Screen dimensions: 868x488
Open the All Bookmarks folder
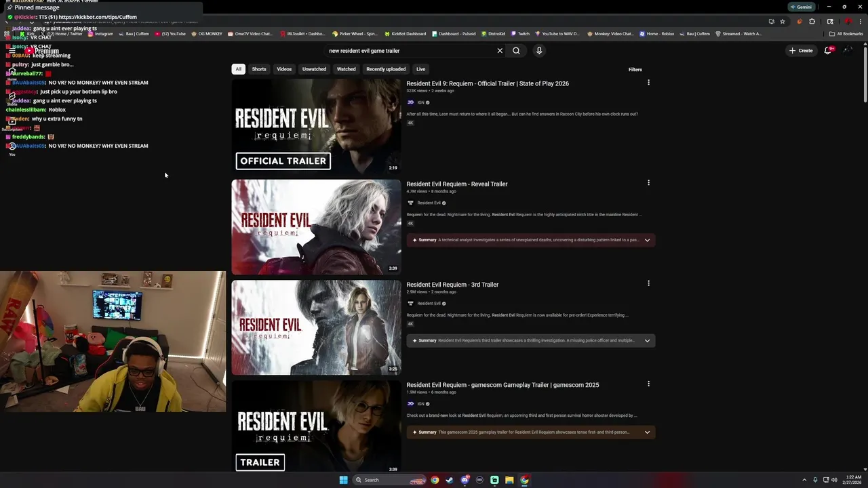coord(846,34)
